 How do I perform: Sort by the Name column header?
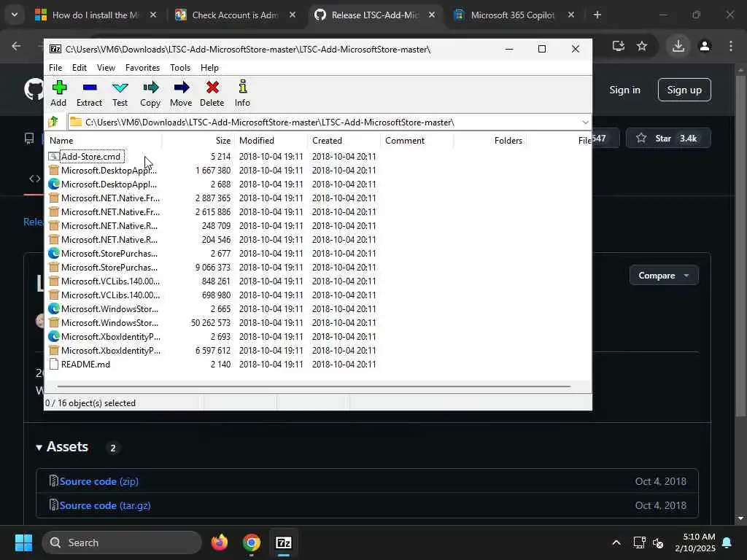click(x=104, y=141)
